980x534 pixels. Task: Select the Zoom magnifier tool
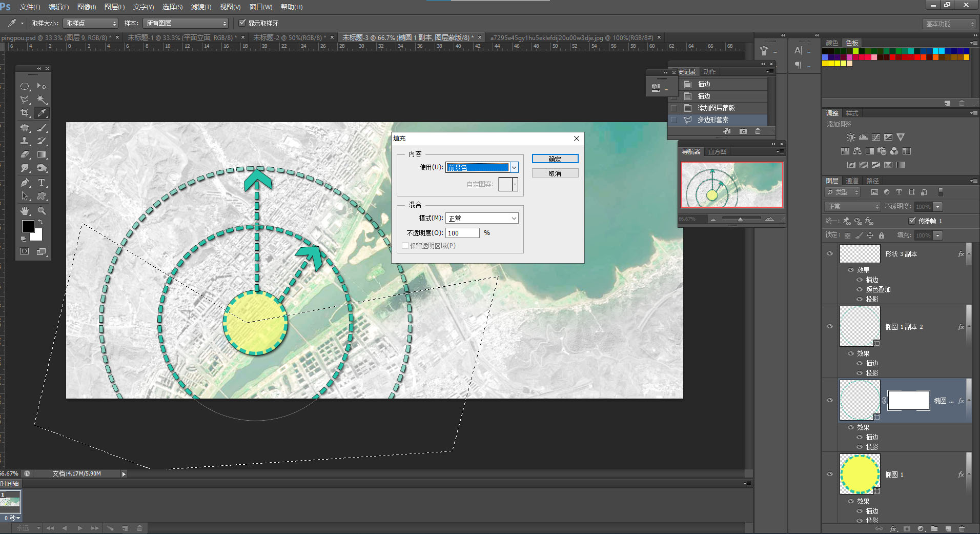tap(42, 211)
